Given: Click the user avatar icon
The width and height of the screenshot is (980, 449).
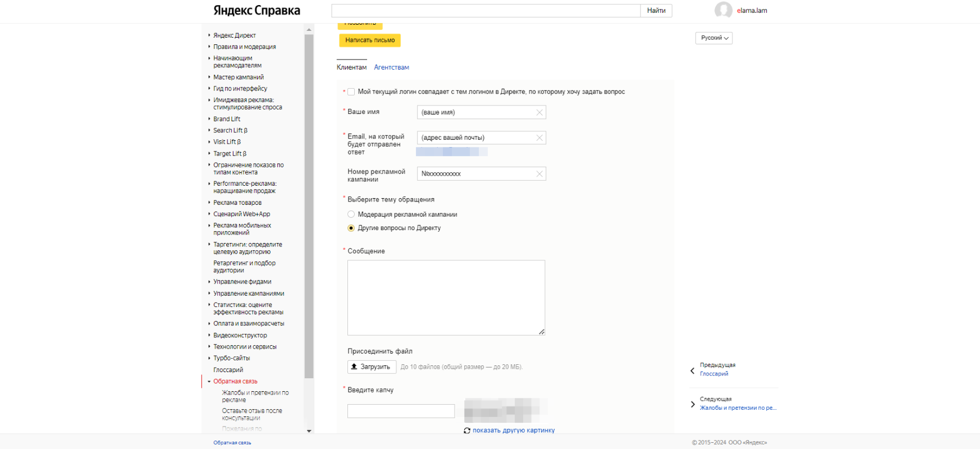Looking at the screenshot, I should click(723, 10).
